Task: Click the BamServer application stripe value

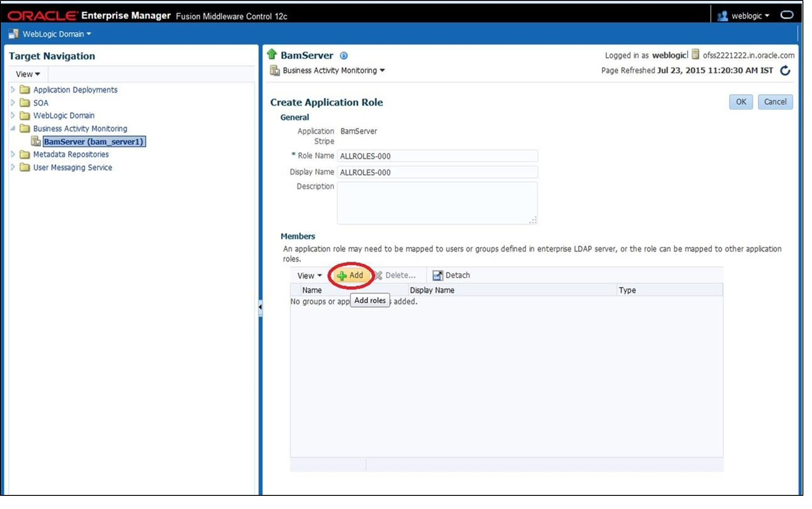Action: pyautogui.click(x=358, y=131)
